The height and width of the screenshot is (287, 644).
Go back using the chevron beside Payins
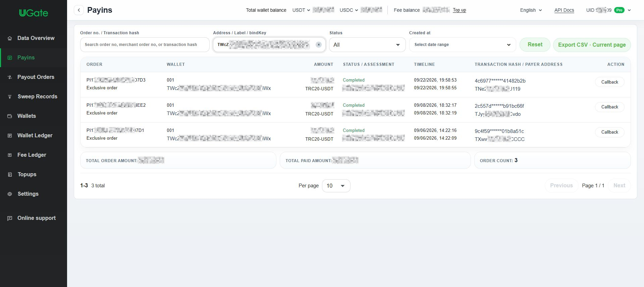(79, 10)
